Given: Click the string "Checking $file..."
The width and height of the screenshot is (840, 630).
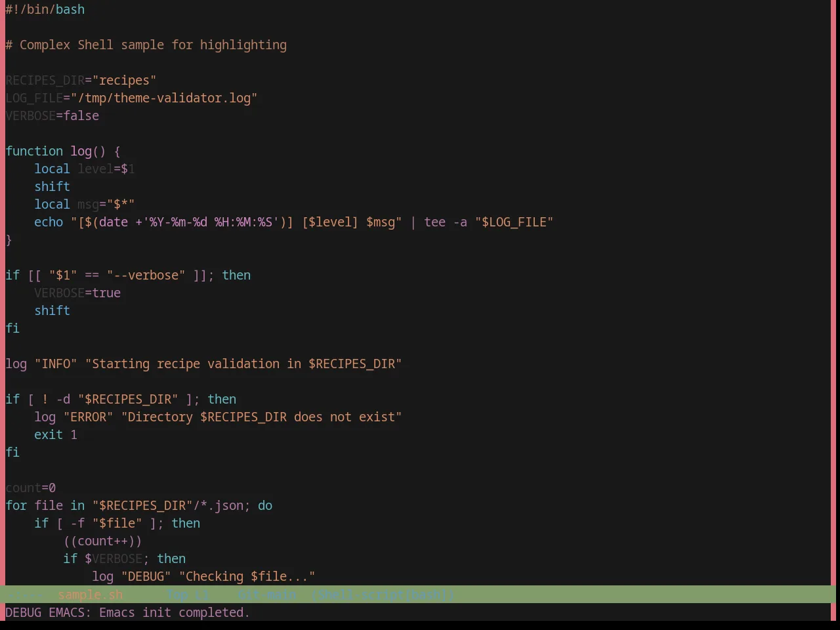Looking at the screenshot, I should pos(247,576).
